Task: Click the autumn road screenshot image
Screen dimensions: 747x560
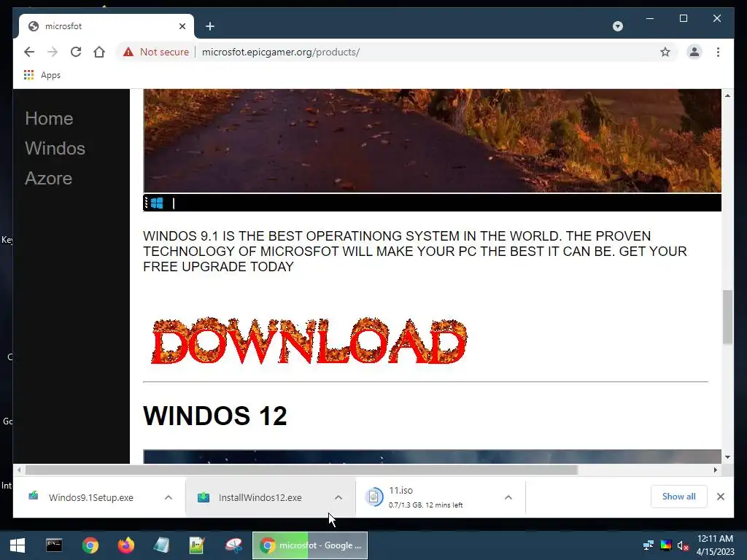Action: pyautogui.click(x=432, y=141)
